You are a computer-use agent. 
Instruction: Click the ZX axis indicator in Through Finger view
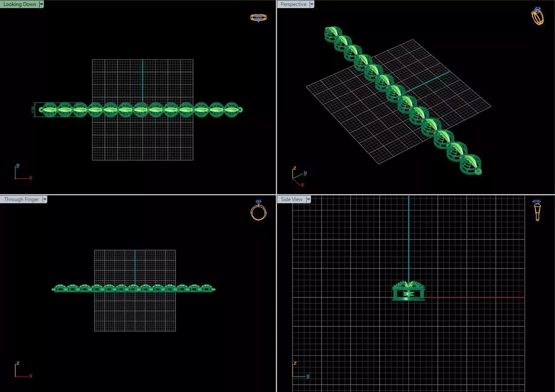(23, 369)
